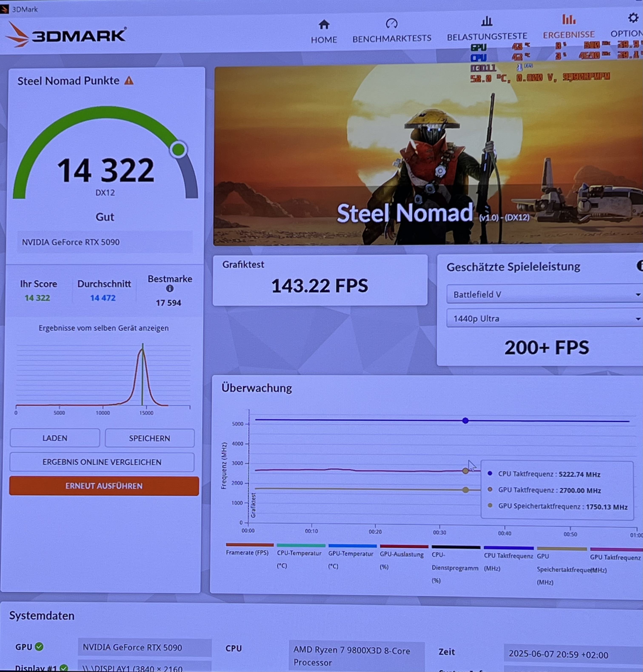Click Ergebnisse vom selben Gerät anzeigen link

click(x=104, y=328)
